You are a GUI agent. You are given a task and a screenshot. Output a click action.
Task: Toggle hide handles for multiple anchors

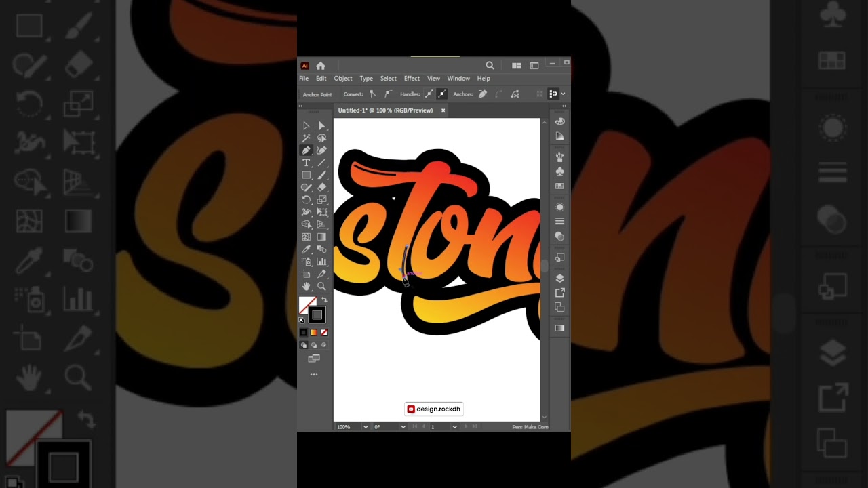[x=441, y=94]
